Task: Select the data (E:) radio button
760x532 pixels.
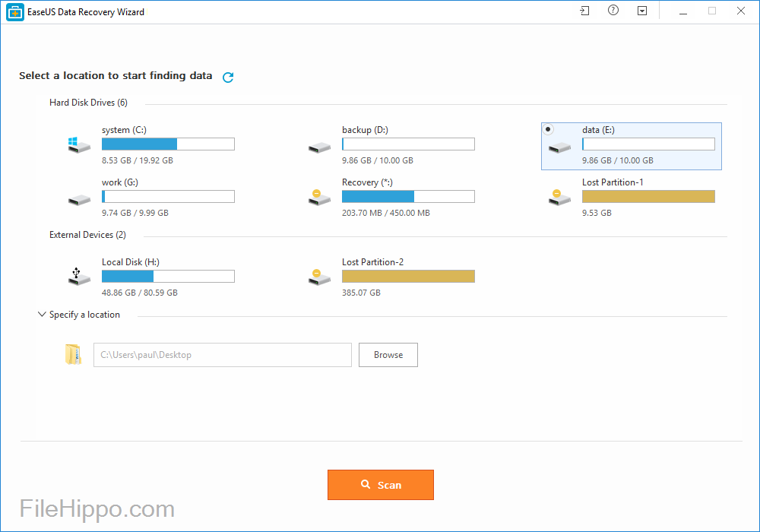Action: tap(546, 128)
